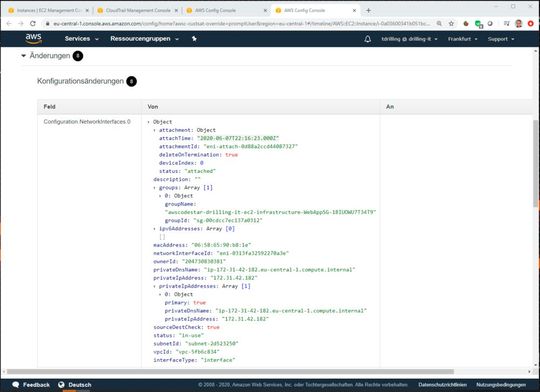Collapse the privateIpAddresses Array node
The height and width of the screenshot is (392, 540).
(155, 286)
